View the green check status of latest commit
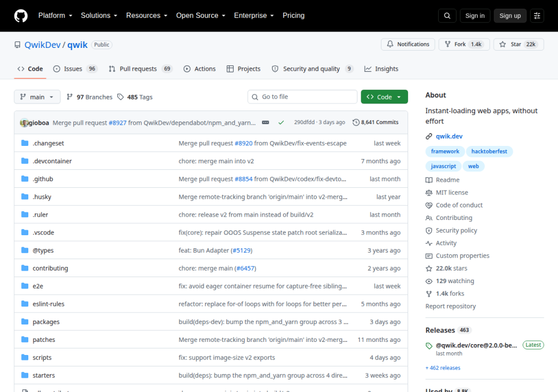 pos(281,122)
